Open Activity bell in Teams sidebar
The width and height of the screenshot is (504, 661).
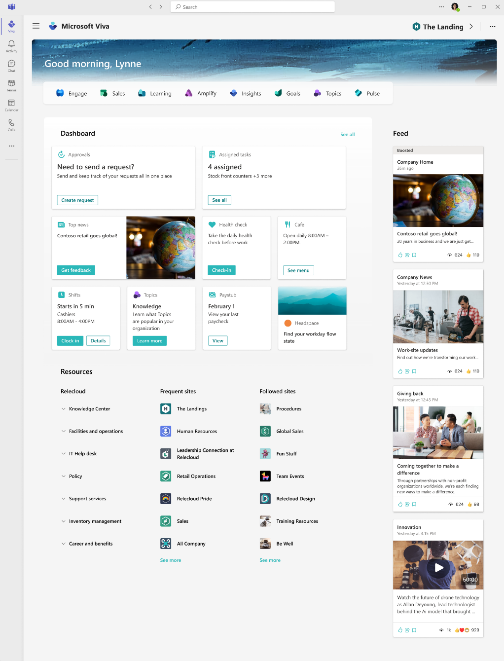tap(11, 46)
